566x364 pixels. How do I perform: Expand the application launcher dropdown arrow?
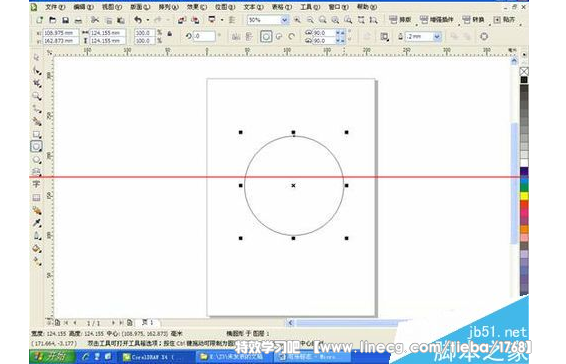(222, 20)
